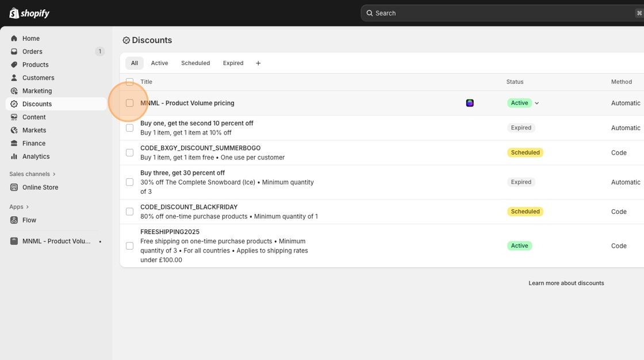Click the Marketing target icon

(x=14, y=91)
